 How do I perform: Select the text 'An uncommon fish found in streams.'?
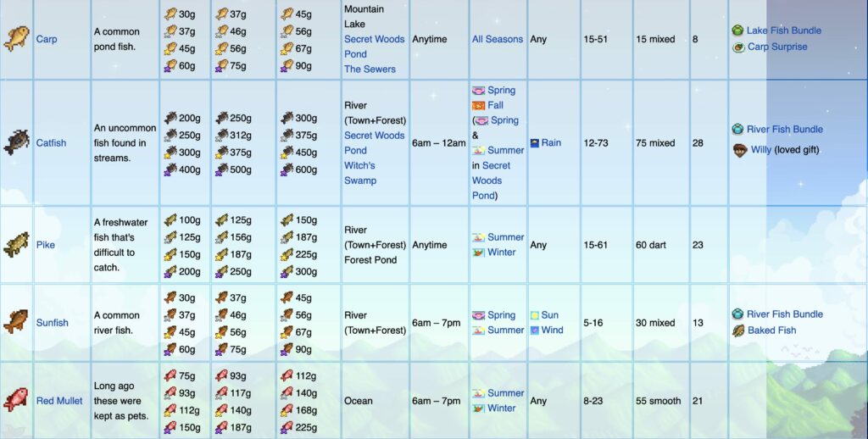pyautogui.click(x=125, y=143)
